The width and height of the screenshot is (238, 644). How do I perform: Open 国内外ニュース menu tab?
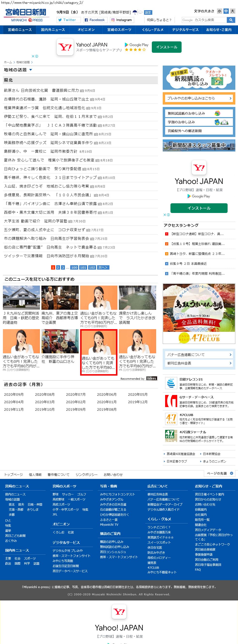coord(53,30)
